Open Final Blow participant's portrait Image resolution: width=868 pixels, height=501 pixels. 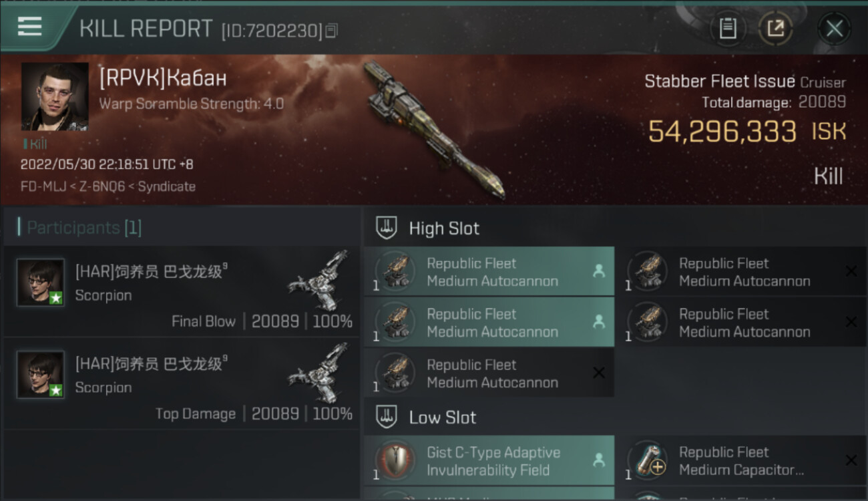point(41,283)
